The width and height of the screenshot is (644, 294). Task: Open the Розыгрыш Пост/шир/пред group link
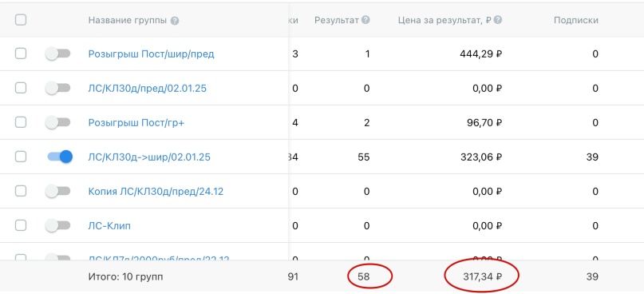pos(151,54)
